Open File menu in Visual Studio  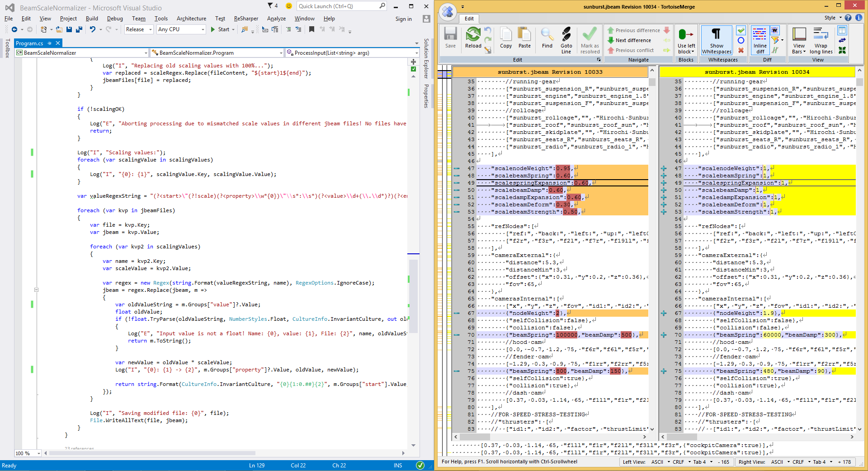pos(9,19)
